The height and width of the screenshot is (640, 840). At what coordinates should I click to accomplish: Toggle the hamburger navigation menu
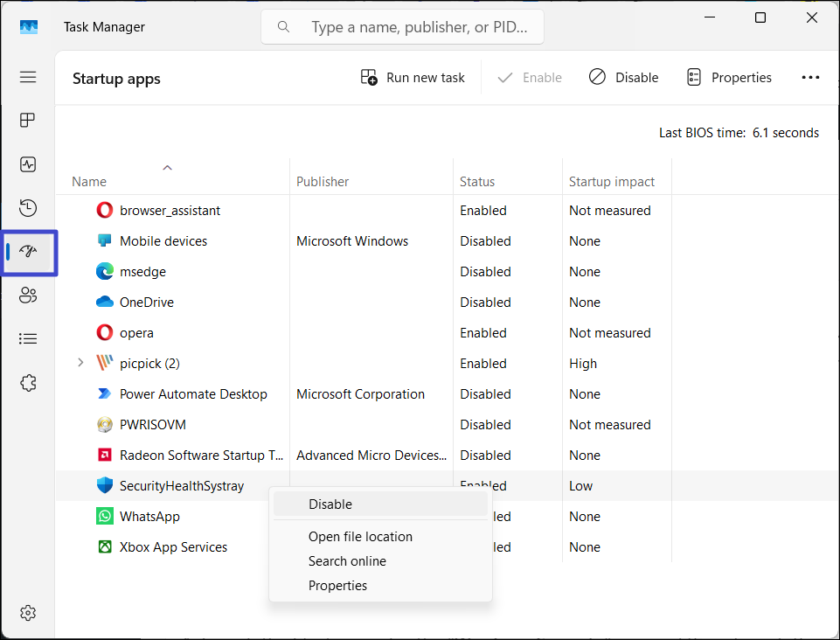click(x=28, y=77)
